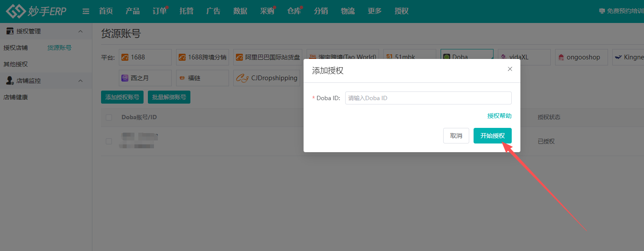The width and height of the screenshot is (644, 251).
Task: Go to 授权店铺 in sidebar
Action: [x=16, y=48]
